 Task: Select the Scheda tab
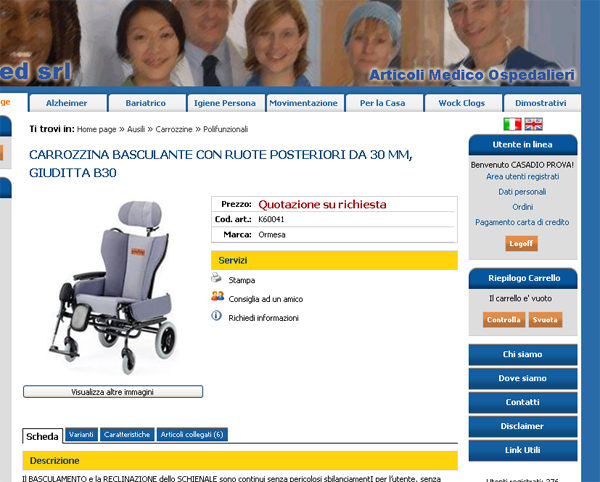(42, 436)
